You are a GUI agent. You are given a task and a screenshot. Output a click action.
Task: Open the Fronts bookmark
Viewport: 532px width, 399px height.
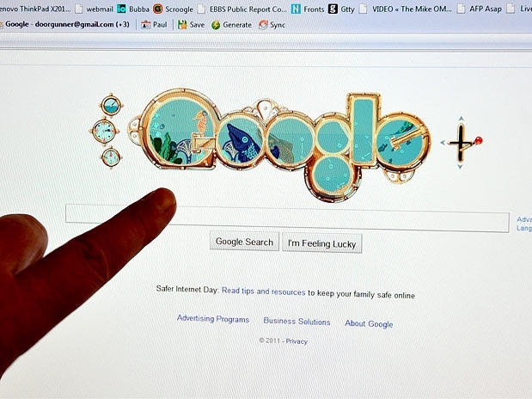[x=308, y=9]
